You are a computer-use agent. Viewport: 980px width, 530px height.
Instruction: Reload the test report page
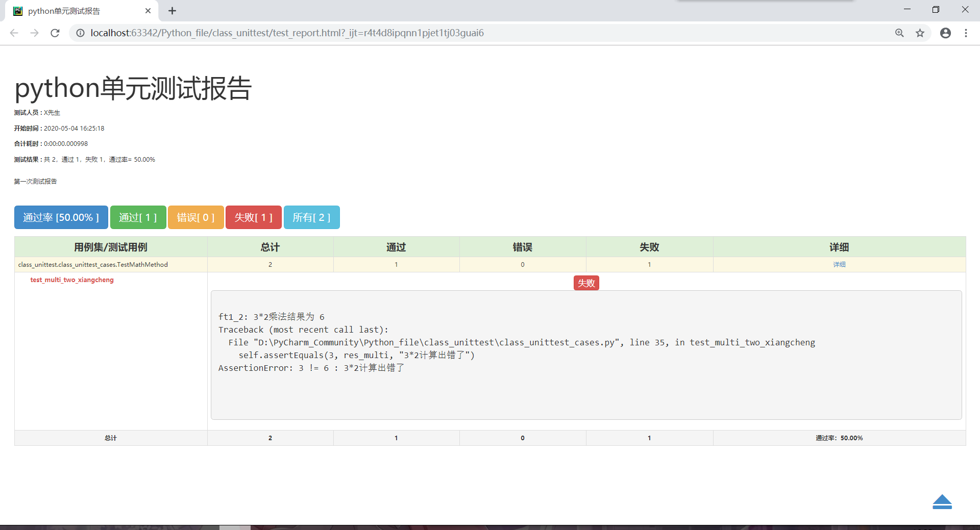[55, 33]
